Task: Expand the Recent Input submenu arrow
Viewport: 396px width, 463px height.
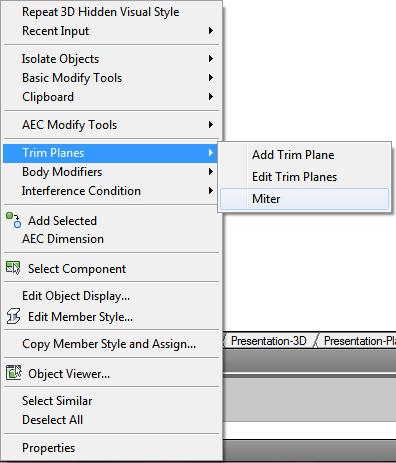Action: click(x=211, y=31)
